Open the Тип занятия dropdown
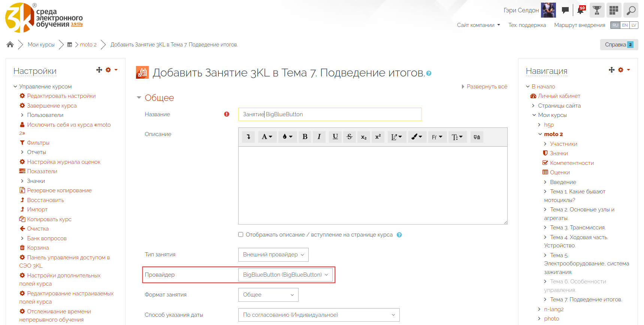The width and height of the screenshot is (644, 325). (x=273, y=255)
